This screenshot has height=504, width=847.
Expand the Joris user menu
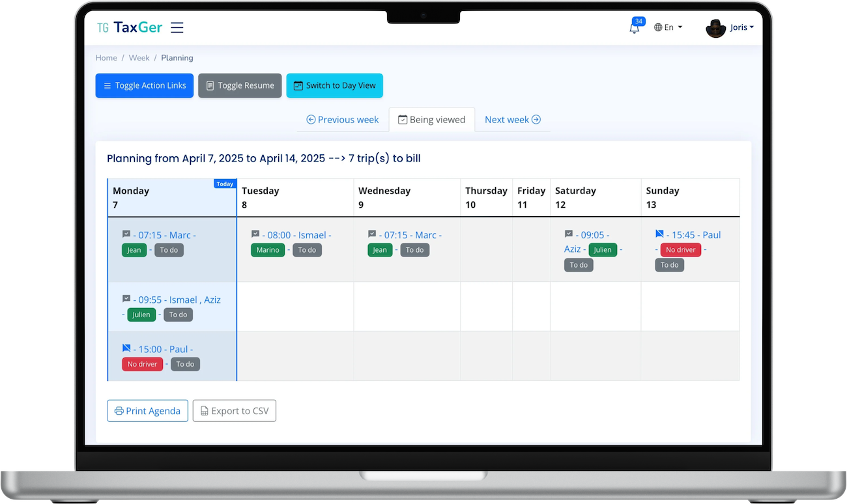coord(741,27)
